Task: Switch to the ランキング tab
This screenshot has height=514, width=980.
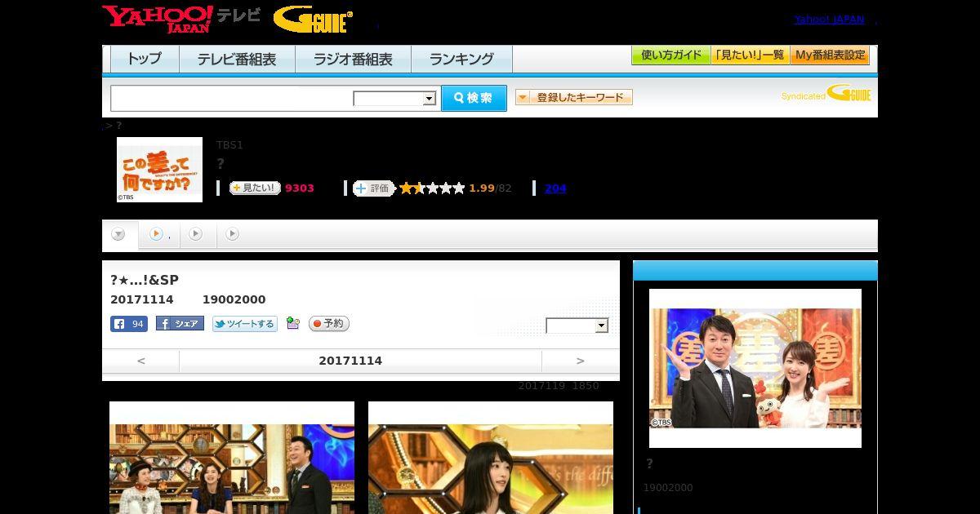Action: [461, 60]
